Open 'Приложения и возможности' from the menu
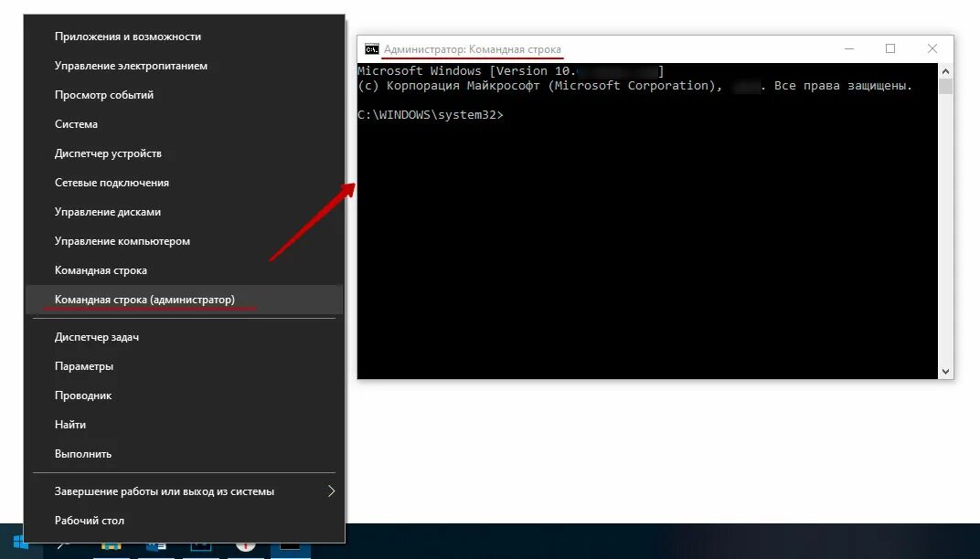Image resolution: width=980 pixels, height=559 pixels. pyautogui.click(x=185, y=37)
